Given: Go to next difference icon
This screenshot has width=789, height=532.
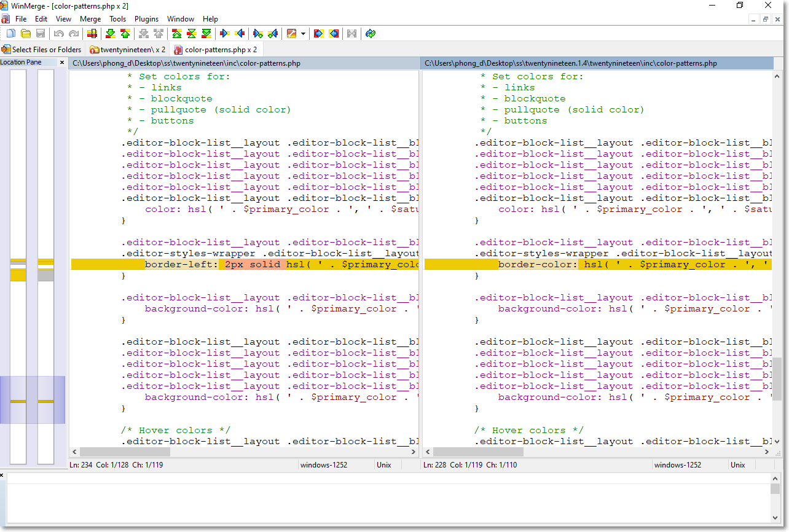Looking at the screenshot, I should point(111,33).
